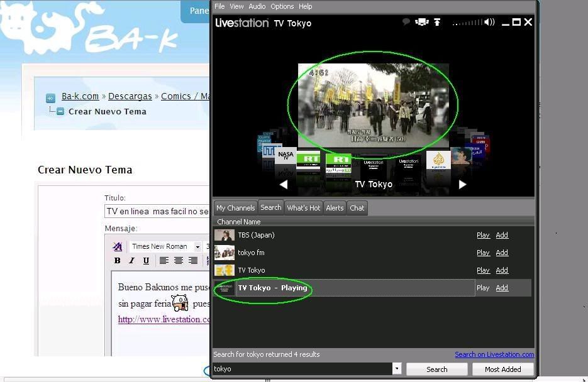The height and width of the screenshot is (382, 588).
Task: Toggle the always-on-top arrow icon
Action: 437,22
